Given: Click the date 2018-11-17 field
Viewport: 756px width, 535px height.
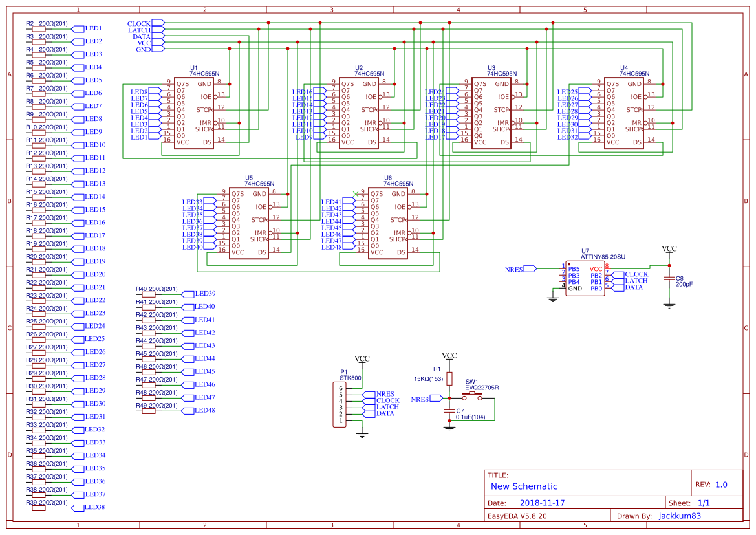Looking at the screenshot, I should pyautogui.click(x=544, y=502).
